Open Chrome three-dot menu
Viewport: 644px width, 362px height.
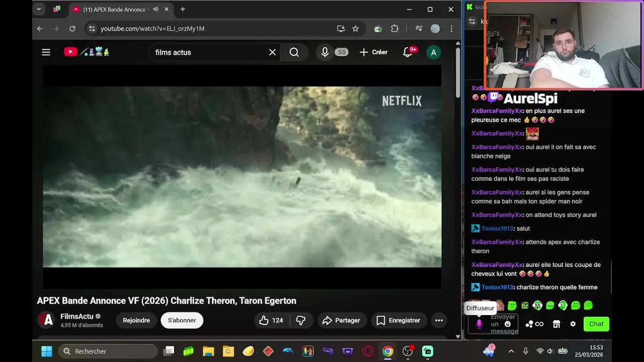[451, 29]
